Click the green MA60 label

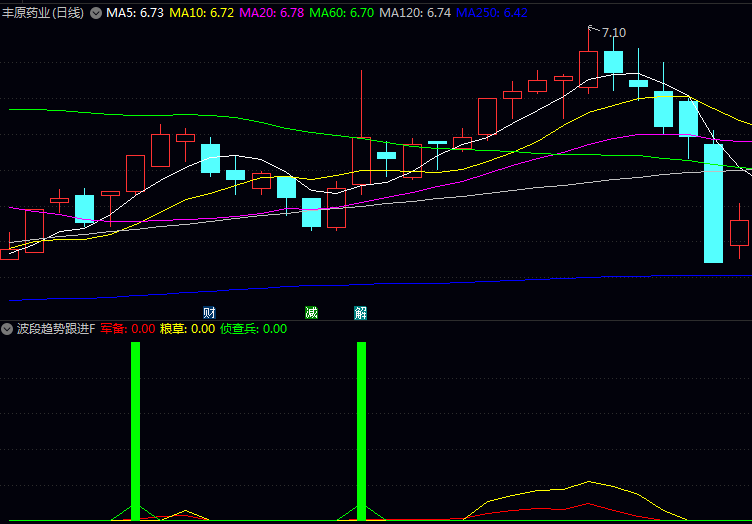342,13
